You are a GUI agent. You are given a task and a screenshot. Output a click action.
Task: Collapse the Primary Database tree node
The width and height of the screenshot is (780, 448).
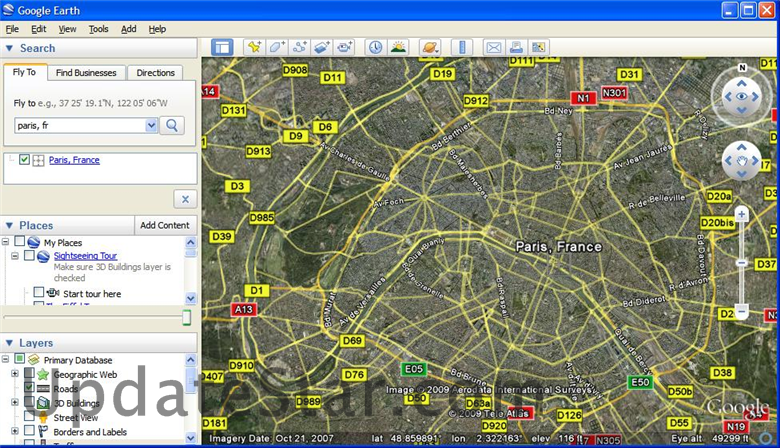tap(5, 358)
